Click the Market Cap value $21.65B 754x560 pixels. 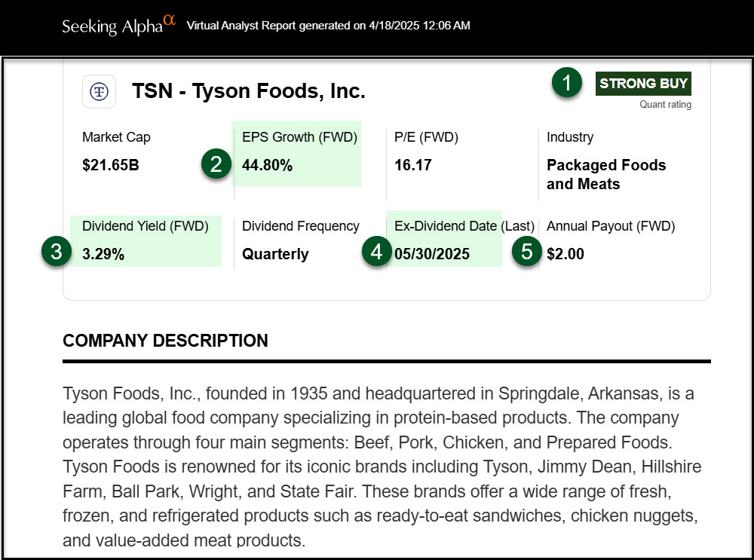tap(110, 165)
